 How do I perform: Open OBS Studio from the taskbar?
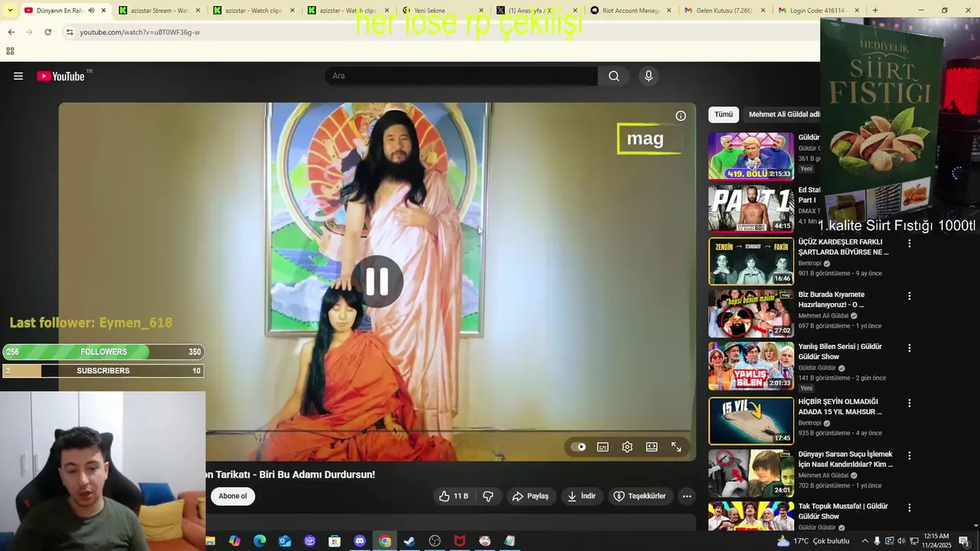click(x=435, y=541)
